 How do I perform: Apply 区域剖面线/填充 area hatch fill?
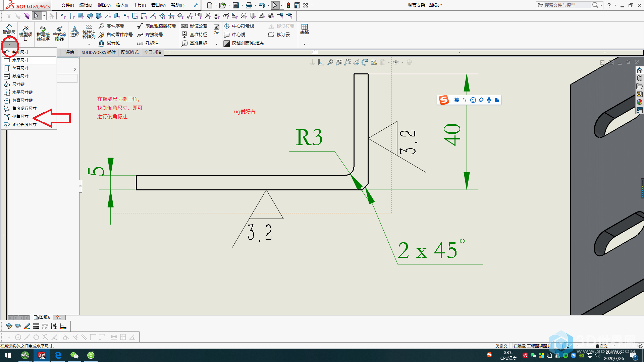click(x=244, y=43)
